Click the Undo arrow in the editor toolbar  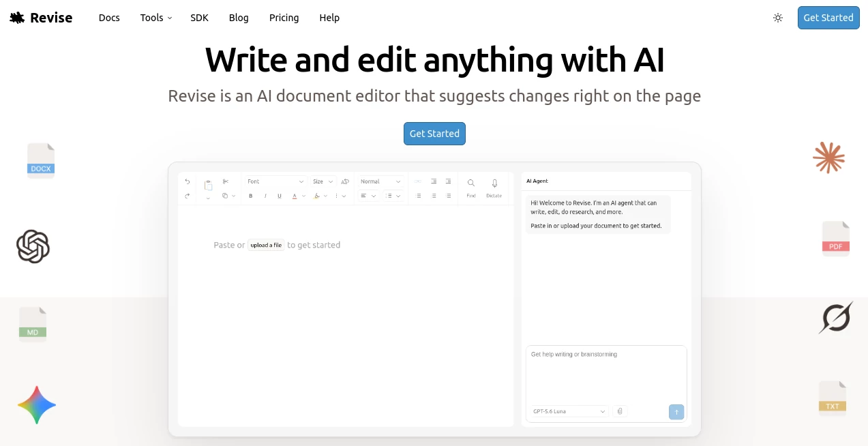pyautogui.click(x=188, y=181)
